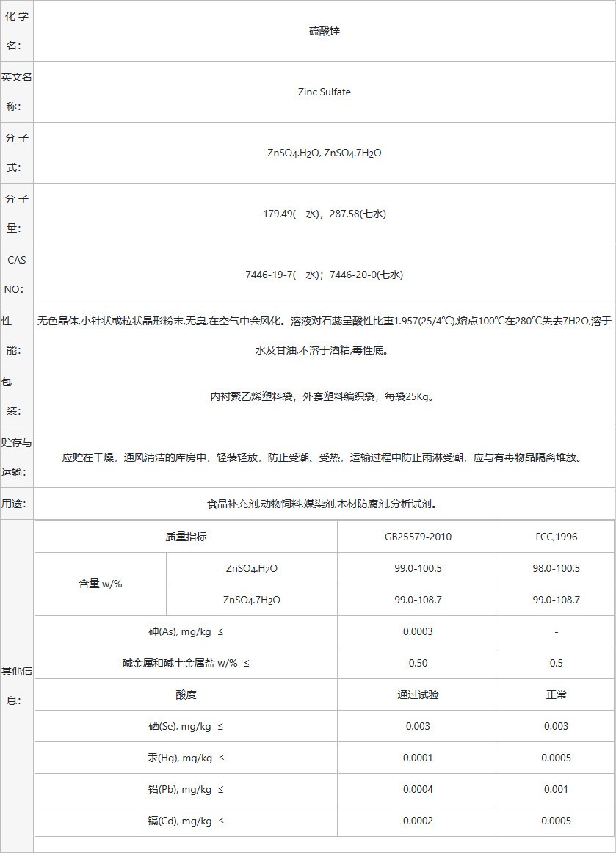Select the usage text '食品补充剂,动物饲料'
Screen dimensions: 616x853
[x=254, y=504]
